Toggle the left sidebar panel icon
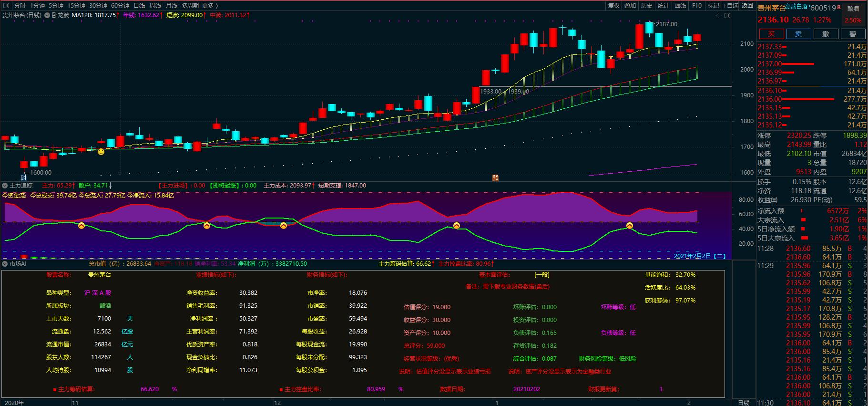This screenshot has height=406, width=868. click(x=5, y=6)
